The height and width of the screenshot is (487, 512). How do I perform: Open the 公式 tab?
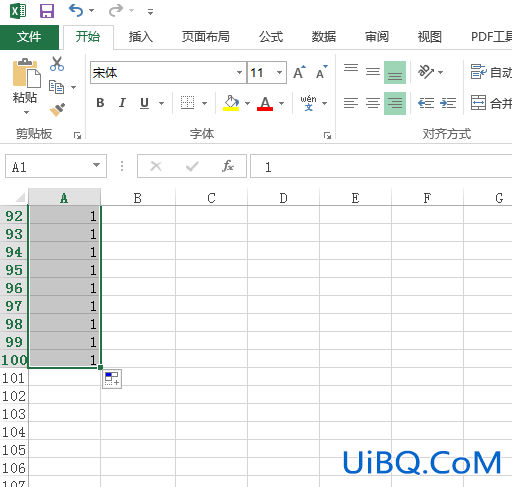pos(271,37)
